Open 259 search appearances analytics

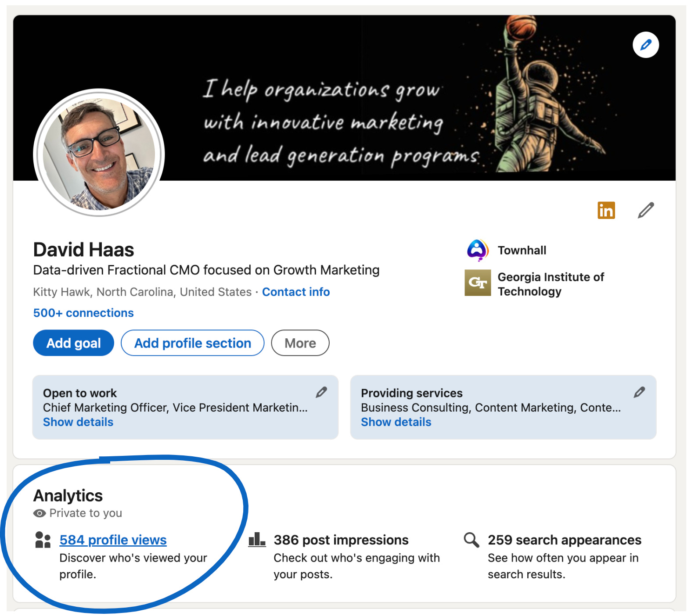(565, 540)
